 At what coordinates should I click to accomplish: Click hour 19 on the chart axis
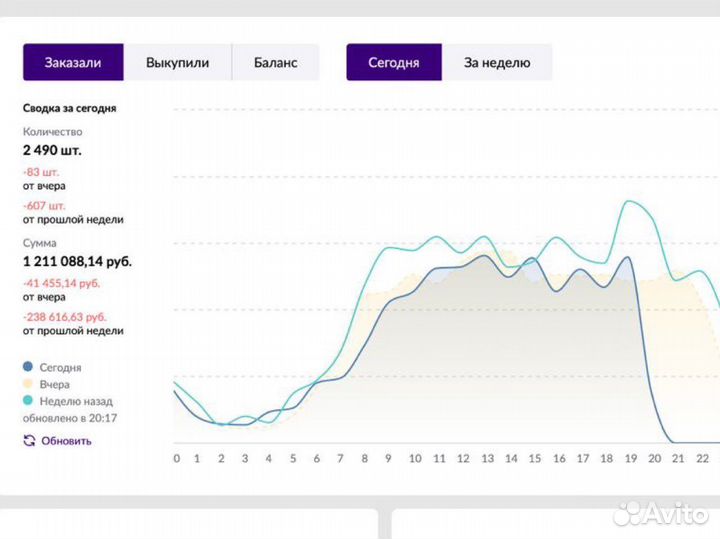click(630, 459)
